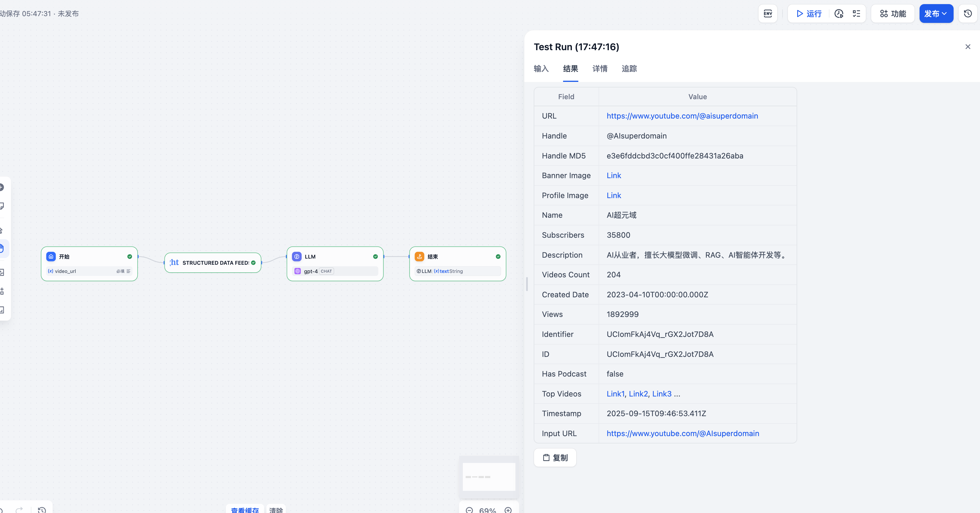Image resolution: width=980 pixels, height=513 pixels.
Task: Click the CHAT badge in LLM node
Action: [326, 271]
